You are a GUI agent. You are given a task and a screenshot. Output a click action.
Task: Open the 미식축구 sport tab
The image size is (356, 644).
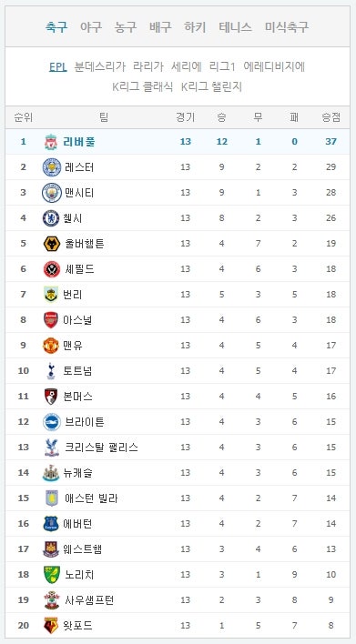[x=286, y=27]
